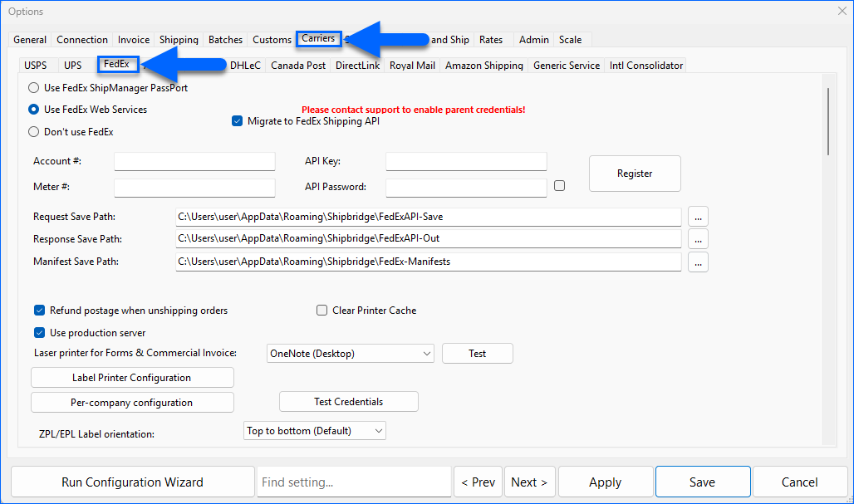This screenshot has height=504, width=854.
Task: Open the Canada Post carrier tab
Action: point(298,66)
